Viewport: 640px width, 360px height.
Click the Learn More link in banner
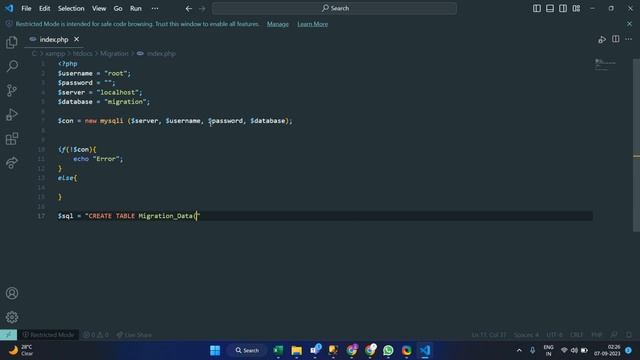pyautogui.click(x=313, y=24)
